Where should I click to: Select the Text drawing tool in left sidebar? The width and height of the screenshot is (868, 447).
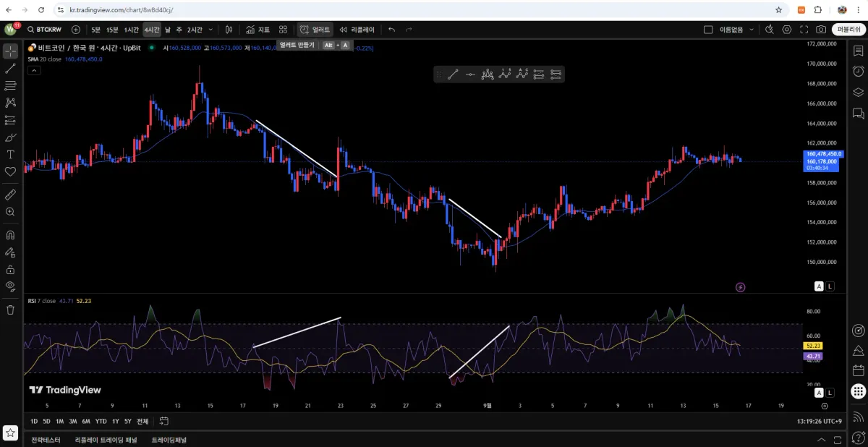coord(10,155)
